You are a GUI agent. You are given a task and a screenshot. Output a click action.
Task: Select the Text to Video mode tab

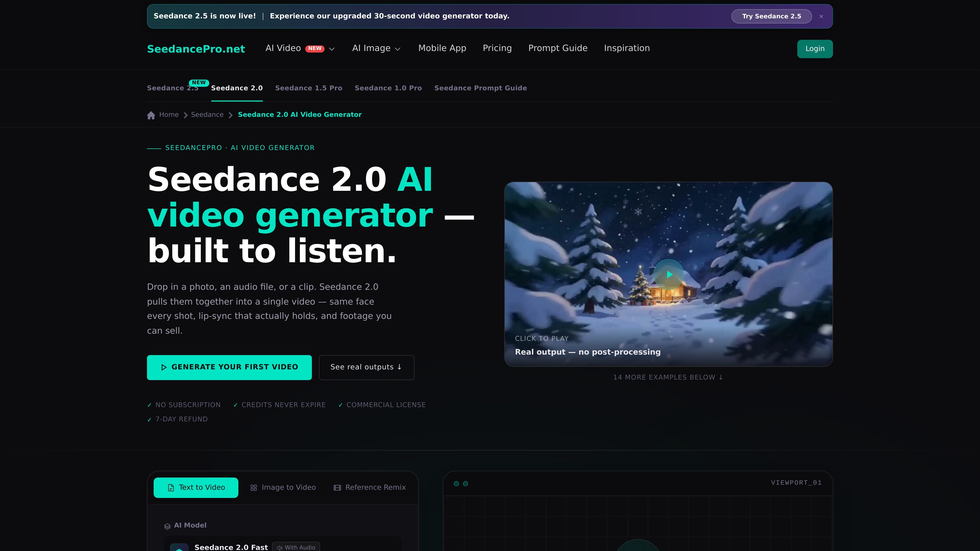195,487
